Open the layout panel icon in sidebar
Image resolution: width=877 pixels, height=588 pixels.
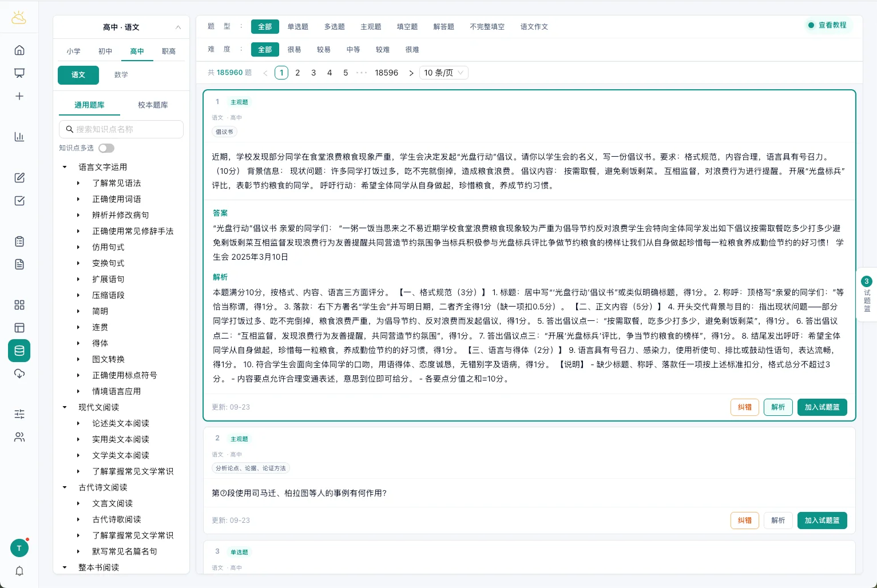19,328
